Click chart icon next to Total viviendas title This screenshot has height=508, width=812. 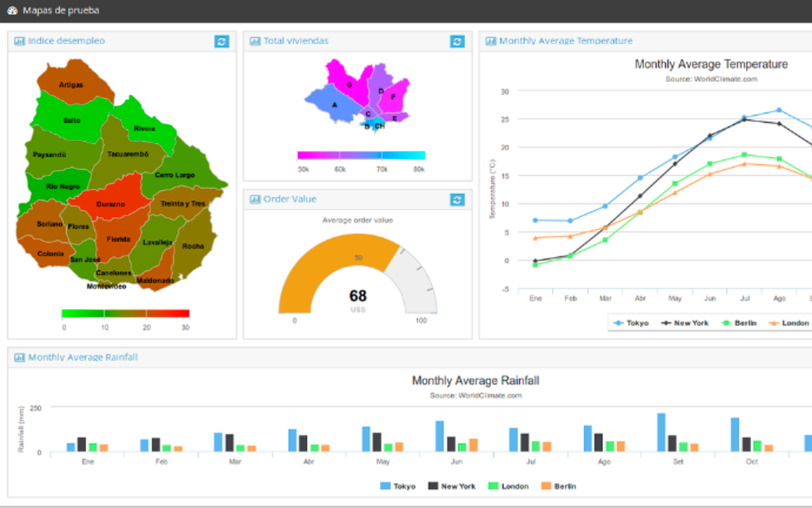255,41
